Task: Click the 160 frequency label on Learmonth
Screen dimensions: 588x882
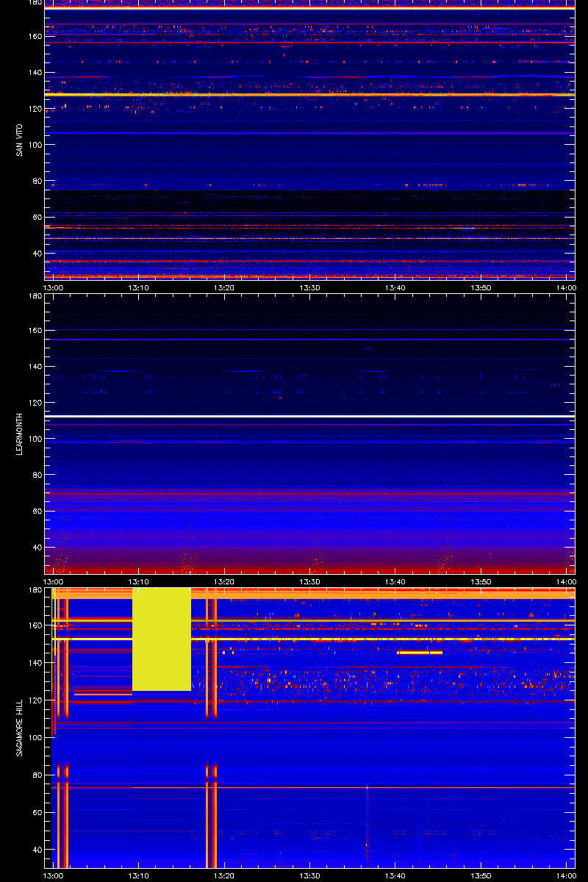Action: 35,331
